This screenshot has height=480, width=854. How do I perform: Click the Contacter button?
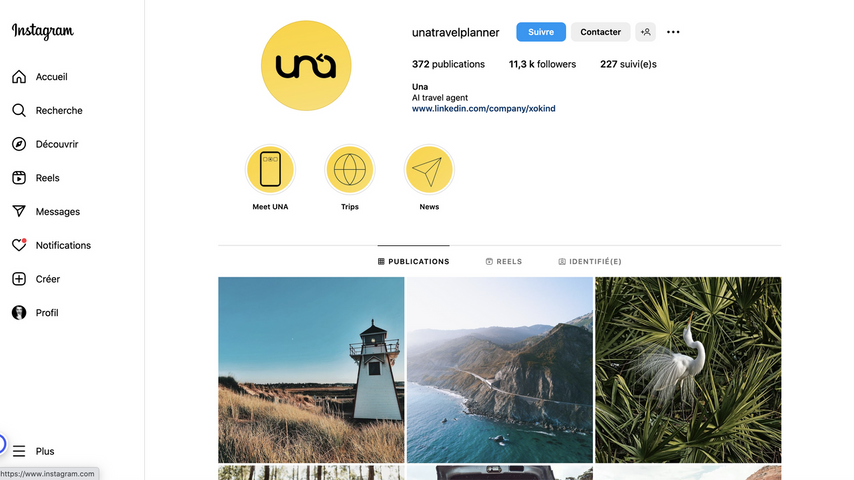tap(600, 32)
